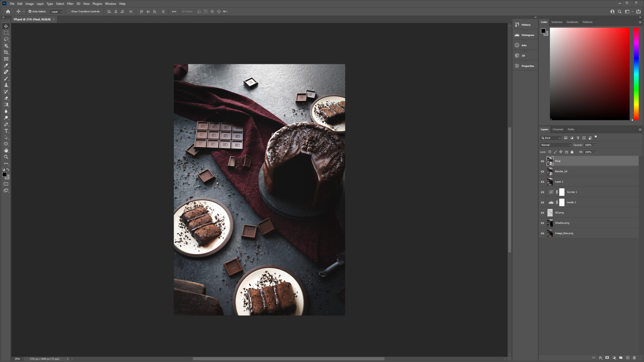Open the Info panel button
This screenshot has height=362, width=644.
[x=525, y=45]
